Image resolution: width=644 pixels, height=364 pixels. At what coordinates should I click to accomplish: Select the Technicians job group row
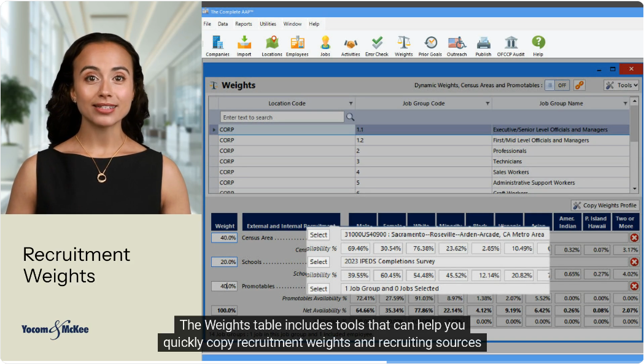[419, 161]
